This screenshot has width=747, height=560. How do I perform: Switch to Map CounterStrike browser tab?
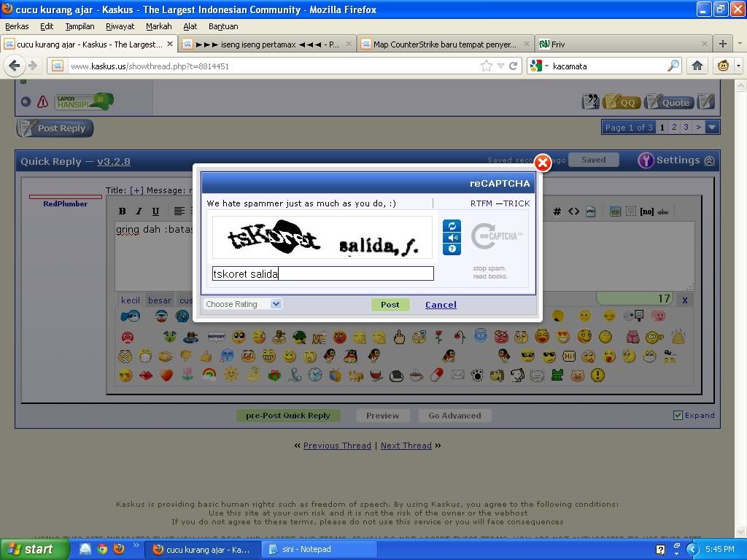445,44
